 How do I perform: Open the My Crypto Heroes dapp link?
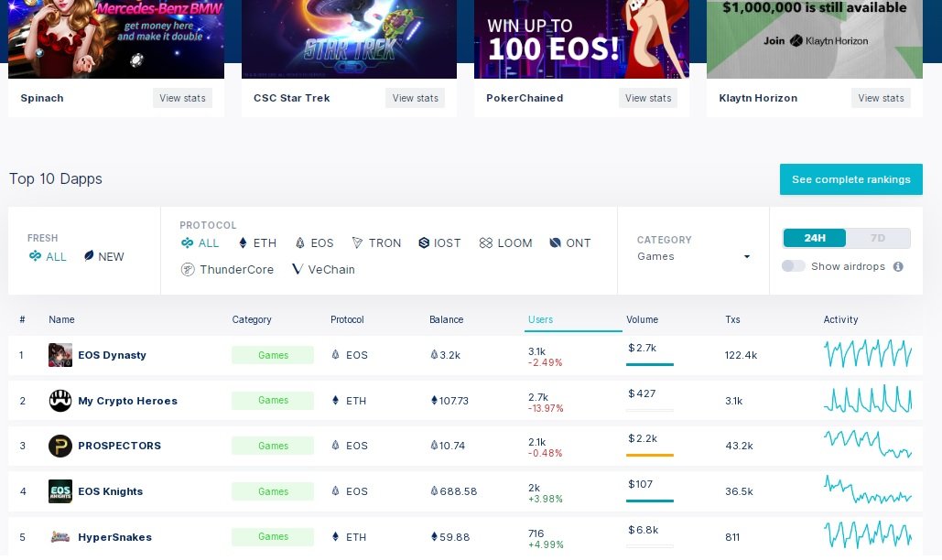127,401
